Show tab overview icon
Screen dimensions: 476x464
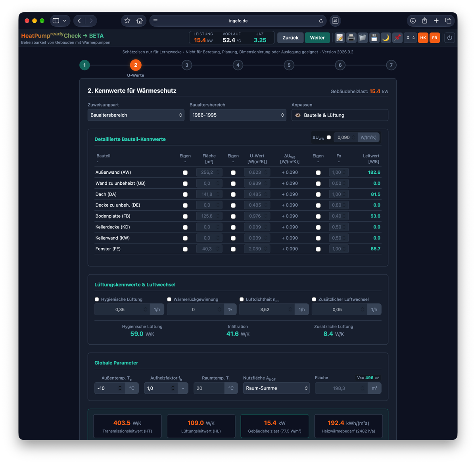tap(448, 21)
